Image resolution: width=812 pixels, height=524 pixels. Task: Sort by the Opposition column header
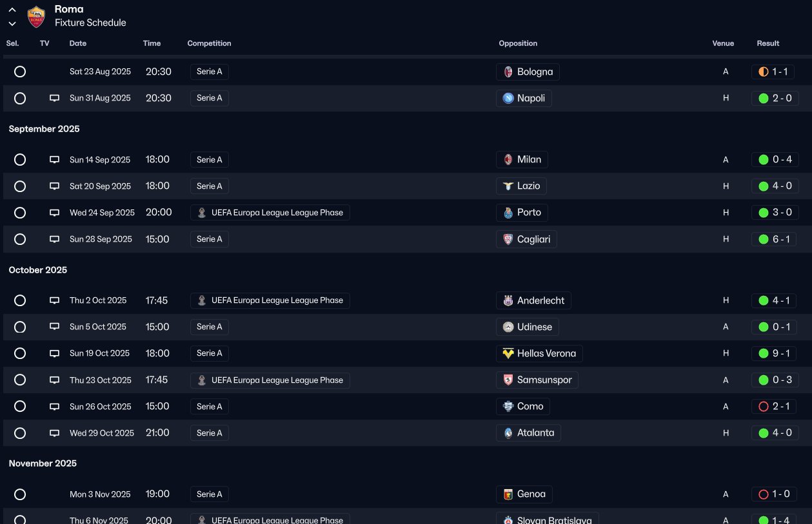tap(518, 43)
